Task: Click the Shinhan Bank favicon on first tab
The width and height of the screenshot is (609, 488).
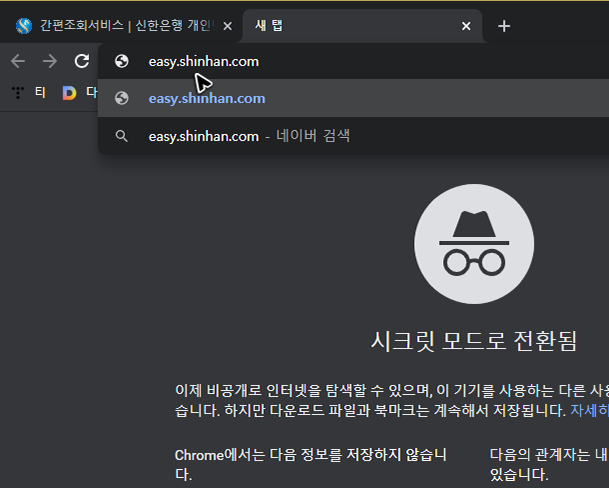Action: point(24,26)
